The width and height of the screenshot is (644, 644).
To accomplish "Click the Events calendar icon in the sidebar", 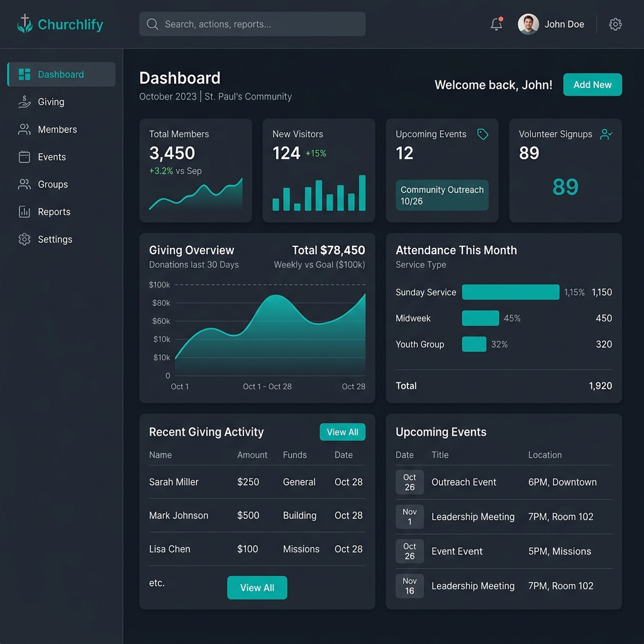I will click(25, 157).
